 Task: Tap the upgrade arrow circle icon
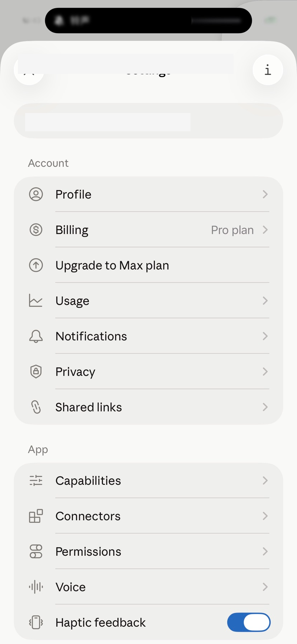(36, 265)
